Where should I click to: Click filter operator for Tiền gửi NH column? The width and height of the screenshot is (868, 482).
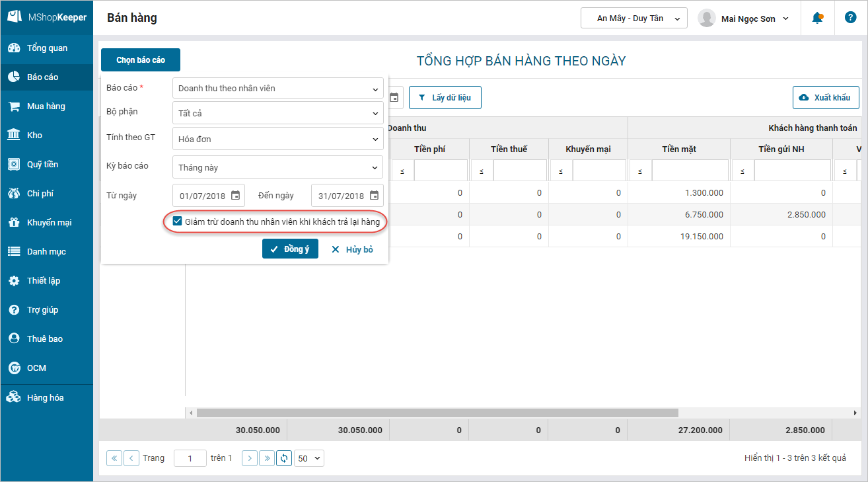pos(742,171)
